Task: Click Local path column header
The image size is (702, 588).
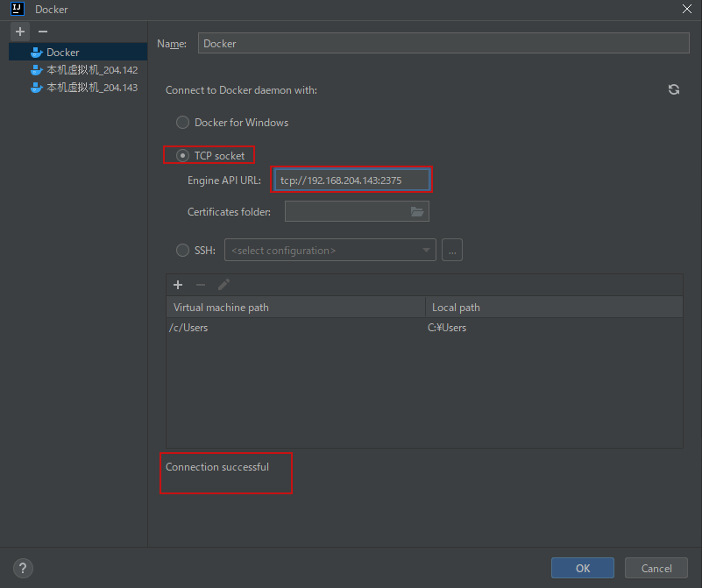Action: (x=554, y=308)
